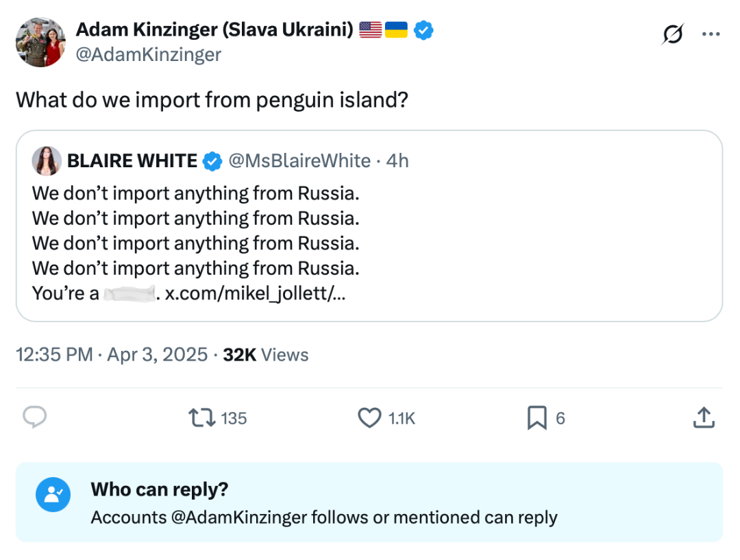View the 32K Views count
740x560 pixels.
tap(266, 354)
